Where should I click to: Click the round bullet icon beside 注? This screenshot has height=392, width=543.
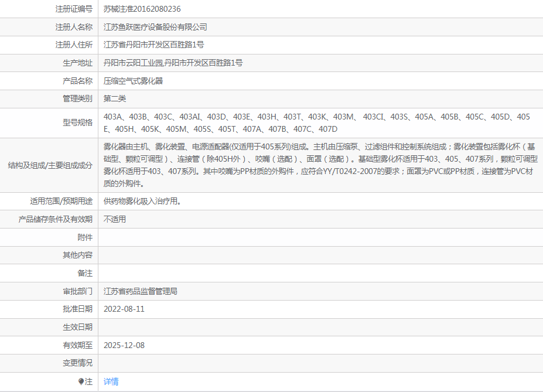pos(81,381)
